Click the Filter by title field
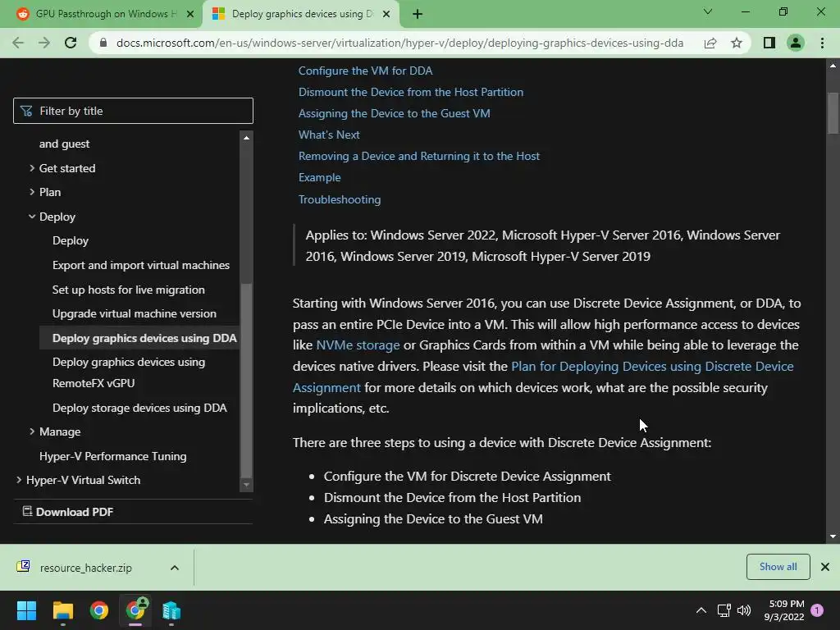This screenshot has height=630, width=840. [133, 111]
